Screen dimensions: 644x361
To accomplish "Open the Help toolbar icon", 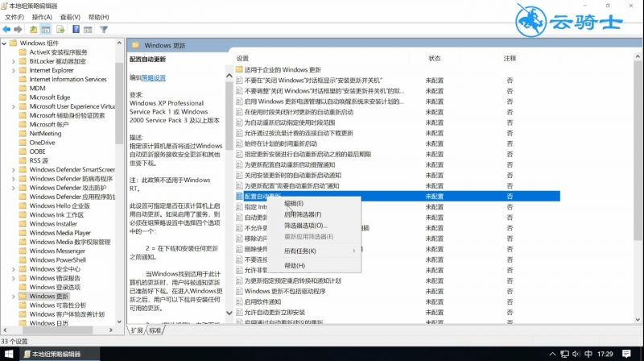I will point(76,29).
